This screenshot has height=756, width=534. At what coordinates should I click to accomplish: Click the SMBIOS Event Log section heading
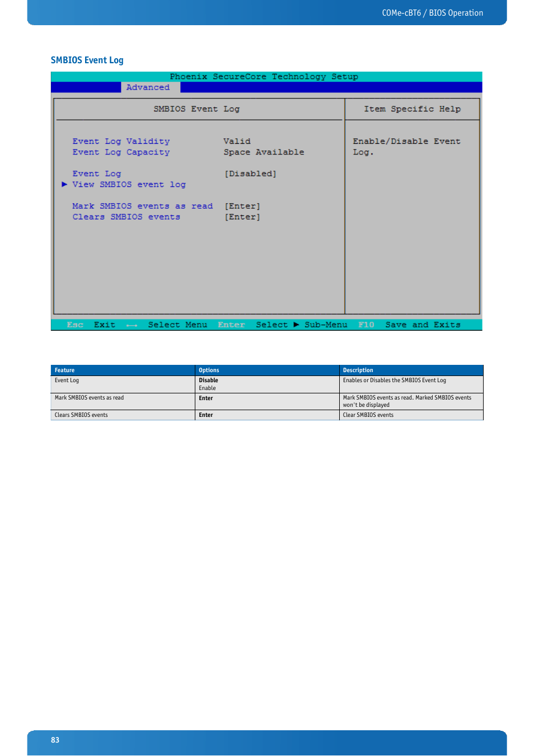pyautogui.click(x=87, y=60)
